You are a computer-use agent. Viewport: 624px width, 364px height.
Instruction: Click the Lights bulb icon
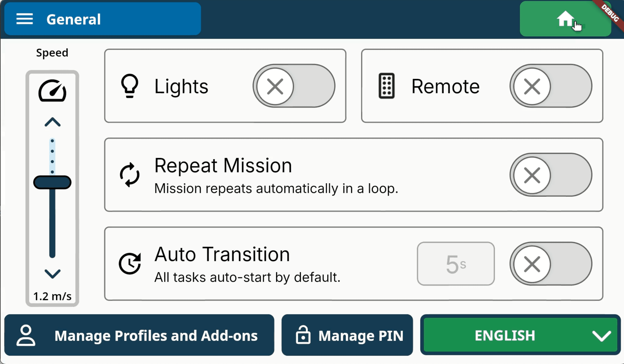[130, 86]
